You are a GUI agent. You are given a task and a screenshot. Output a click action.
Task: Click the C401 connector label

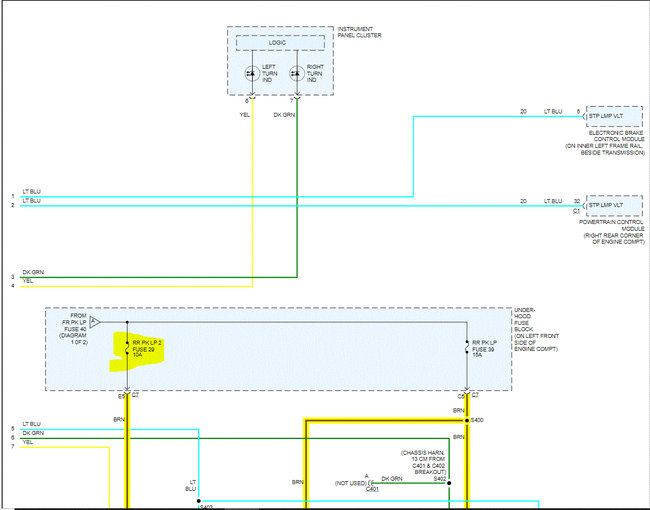pos(372,489)
